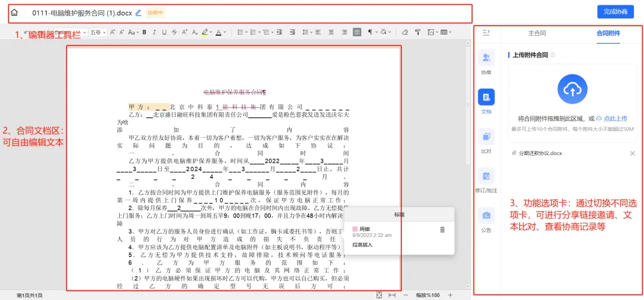
Task: Switch to the 合同附件 tab
Action: click(608, 33)
